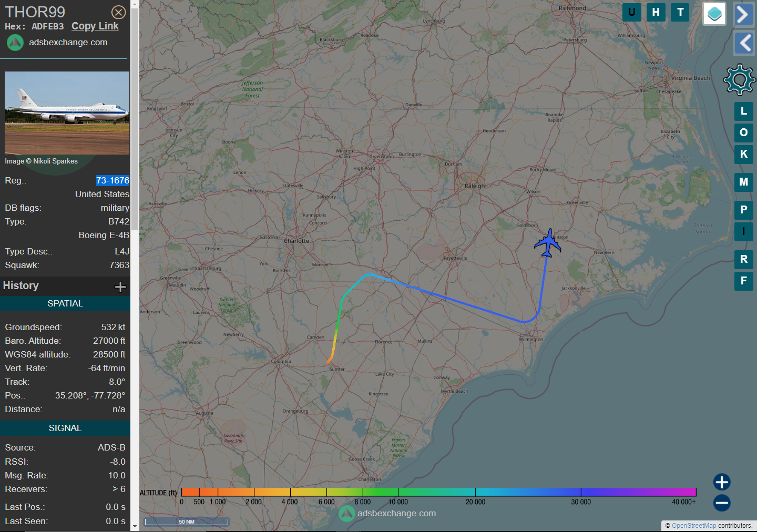The height and width of the screenshot is (532, 757).
Task: Click the Squawk value 7363
Action: (x=119, y=265)
